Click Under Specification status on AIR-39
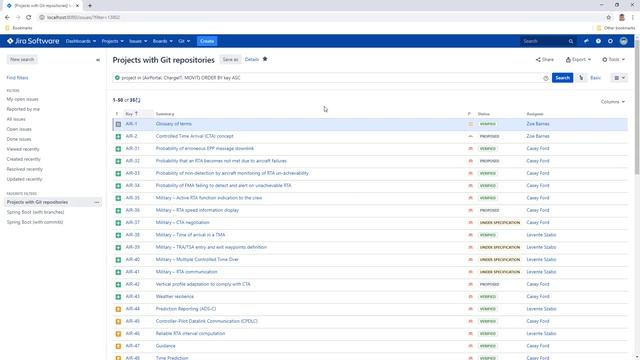Image resolution: width=640 pixels, height=360 pixels. [x=500, y=247]
